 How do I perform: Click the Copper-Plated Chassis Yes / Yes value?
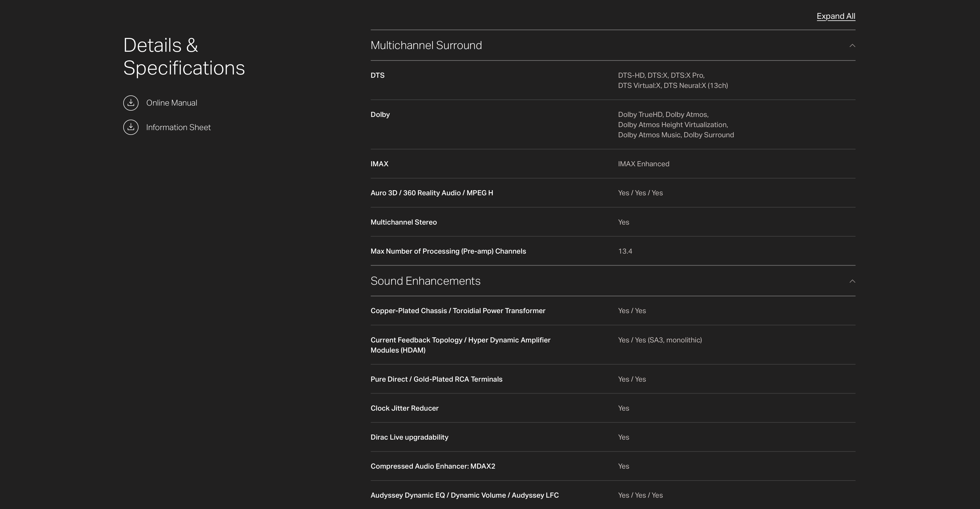click(x=632, y=311)
